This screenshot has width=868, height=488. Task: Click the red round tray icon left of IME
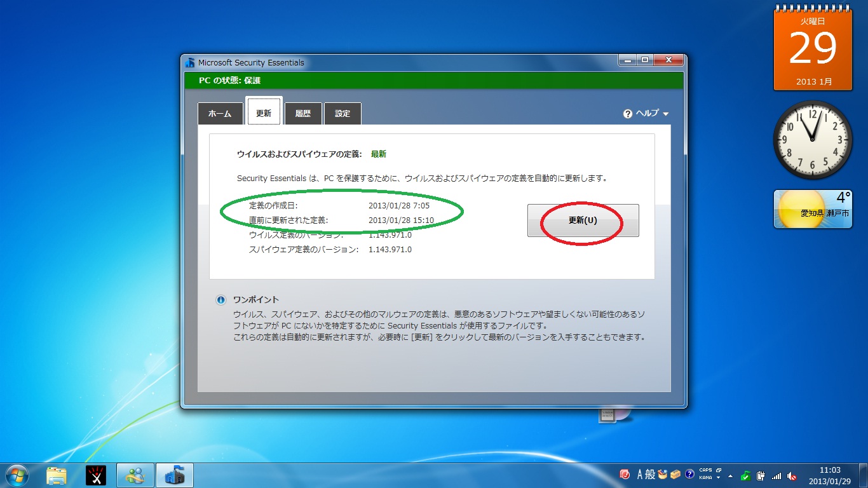pyautogui.click(x=625, y=475)
